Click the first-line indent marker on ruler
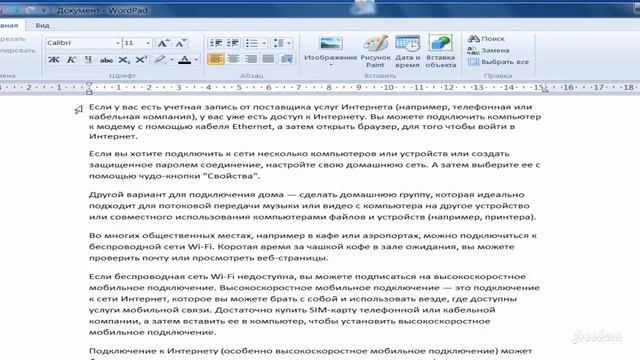The image size is (640, 360). coord(89,84)
